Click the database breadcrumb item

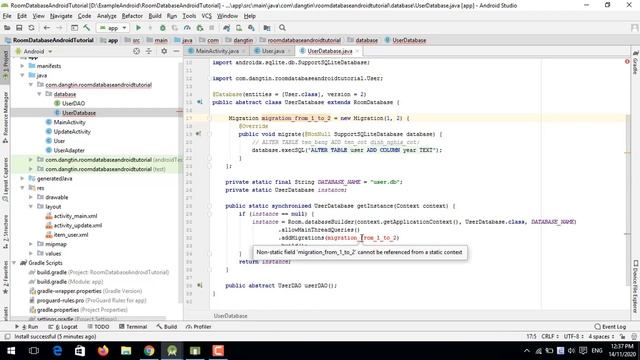(366, 40)
